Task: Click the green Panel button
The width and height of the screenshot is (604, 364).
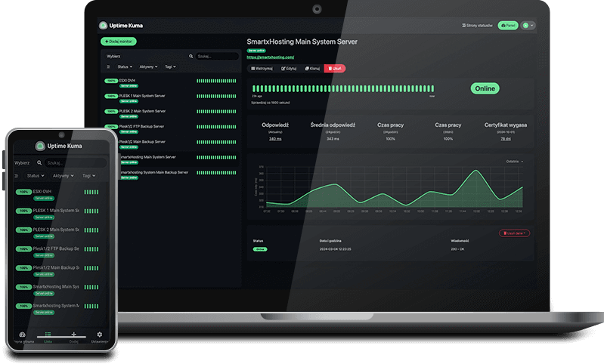Action: point(508,26)
